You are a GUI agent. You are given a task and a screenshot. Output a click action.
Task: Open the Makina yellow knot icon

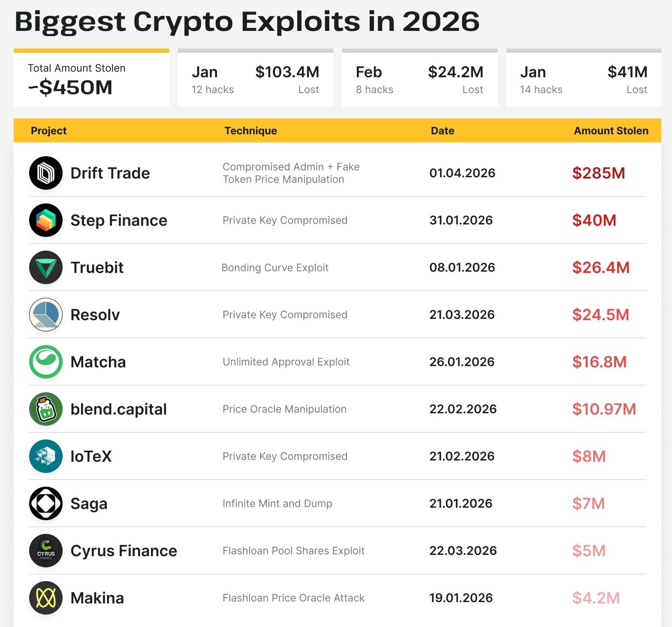point(46,598)
